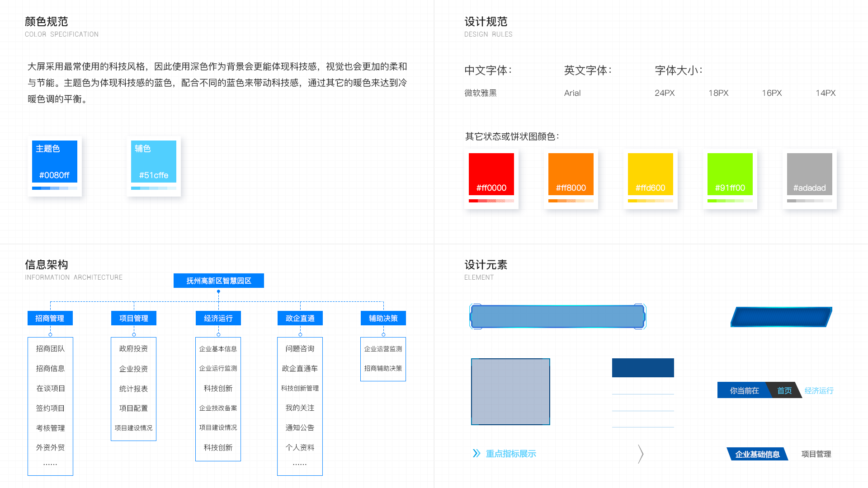Image resolution: width=868 pixels, height=488 pixels.
Task: Click the 设计规范 section heading
Action: [x=486, y=22]
